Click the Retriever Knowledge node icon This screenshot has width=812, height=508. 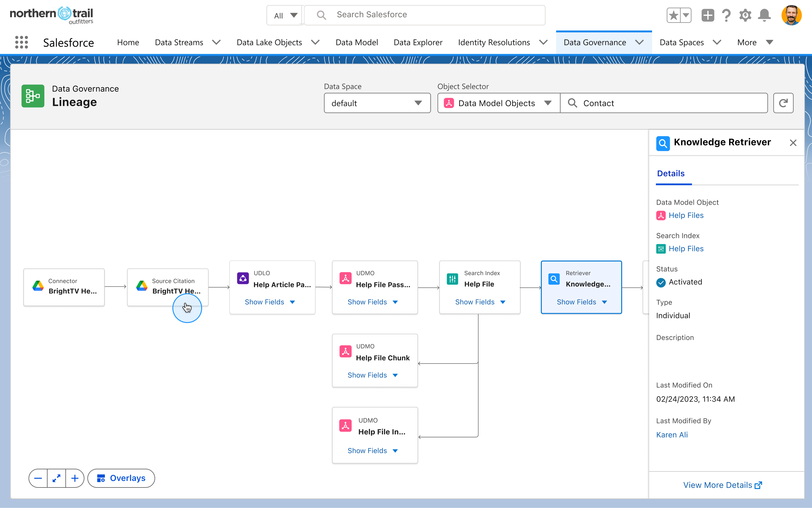pos(554,278)
